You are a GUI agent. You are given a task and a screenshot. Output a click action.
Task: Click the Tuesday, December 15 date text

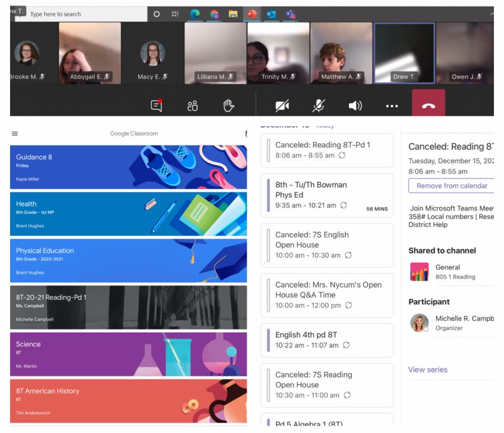pyautogui.click(x=451, y=161)
